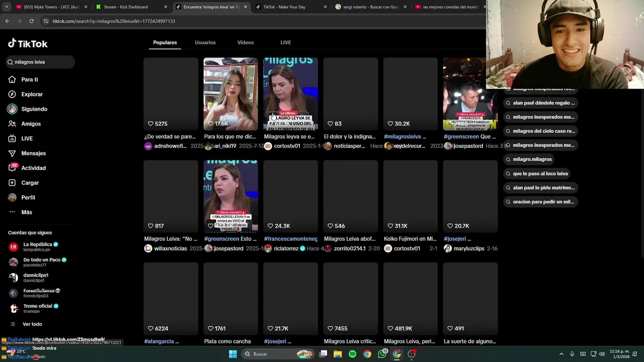644x362 pixels.
Task: Open WhatsApp from the taskbar
Action: click(x=382, y=354)
